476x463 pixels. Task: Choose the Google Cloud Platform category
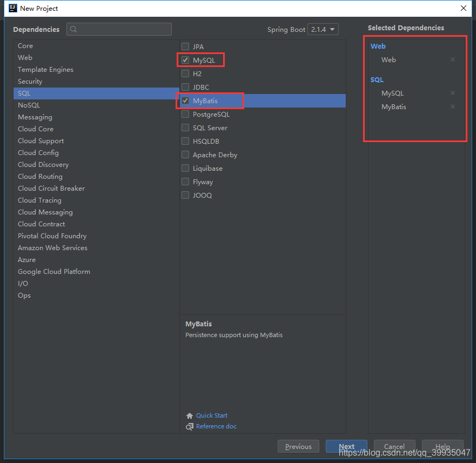(x=97, y=271)
